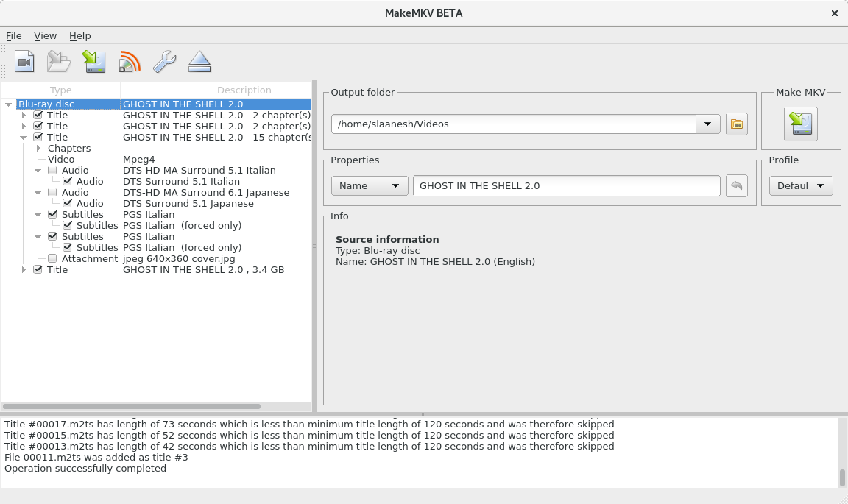Open the Help menu
Viewport: 848px width, 504px height.
(x=79, y=35)
